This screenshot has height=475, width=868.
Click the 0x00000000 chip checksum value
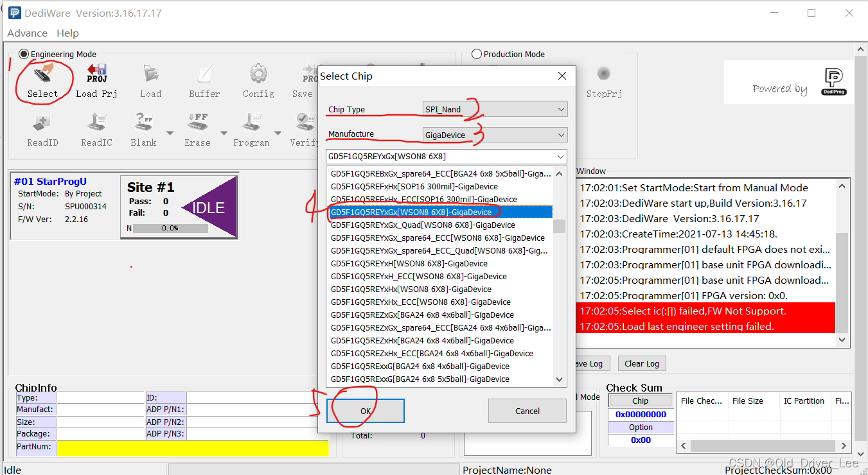[641, 414]
